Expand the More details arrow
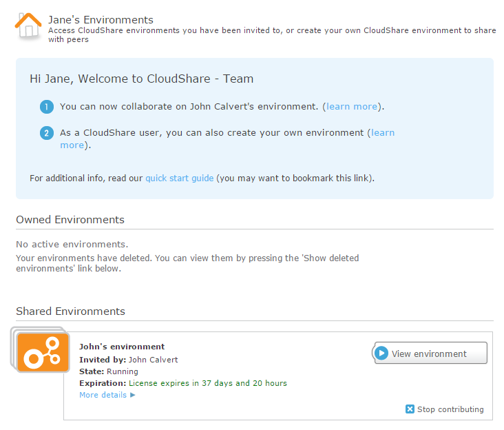Image resolution: width=504 pixels, height=430 pixels. 133,395
